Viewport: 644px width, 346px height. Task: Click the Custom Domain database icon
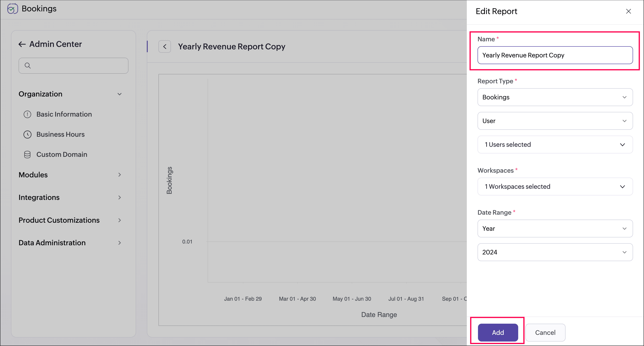point(27,155)
